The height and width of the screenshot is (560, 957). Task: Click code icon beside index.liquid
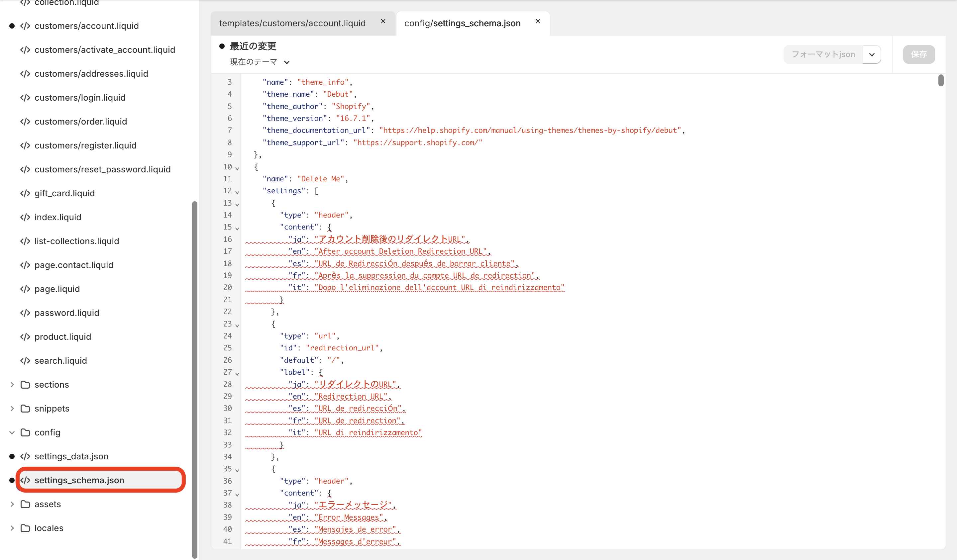pyautogui.click(x=25, y=217)
